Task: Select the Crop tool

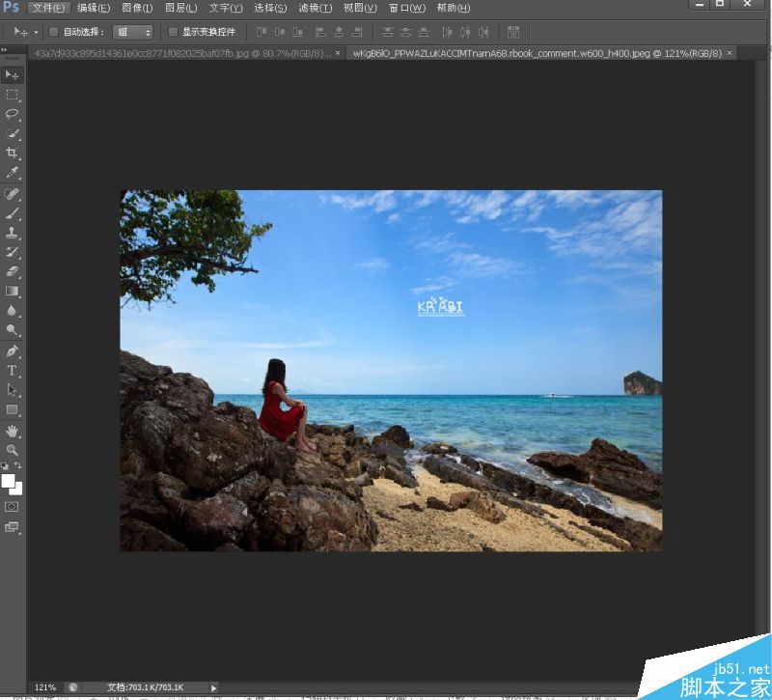Action: pyautogui.click(x=12, y=153)
